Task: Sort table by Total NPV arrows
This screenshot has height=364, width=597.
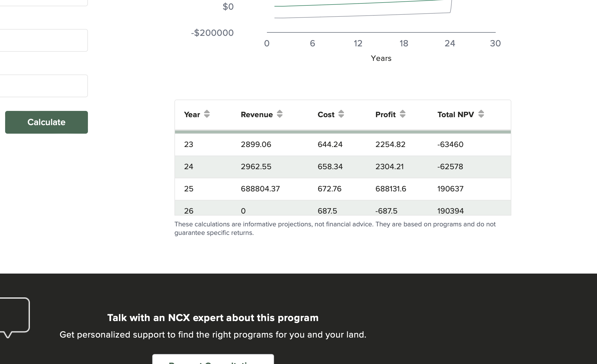Action: [x=481, y=114]
